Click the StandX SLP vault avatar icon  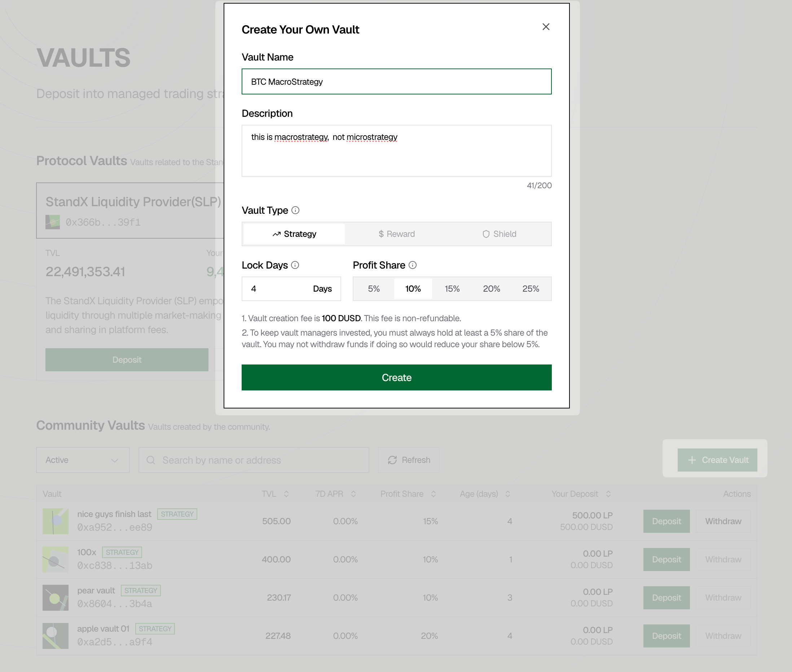click(x=53, y=222)
